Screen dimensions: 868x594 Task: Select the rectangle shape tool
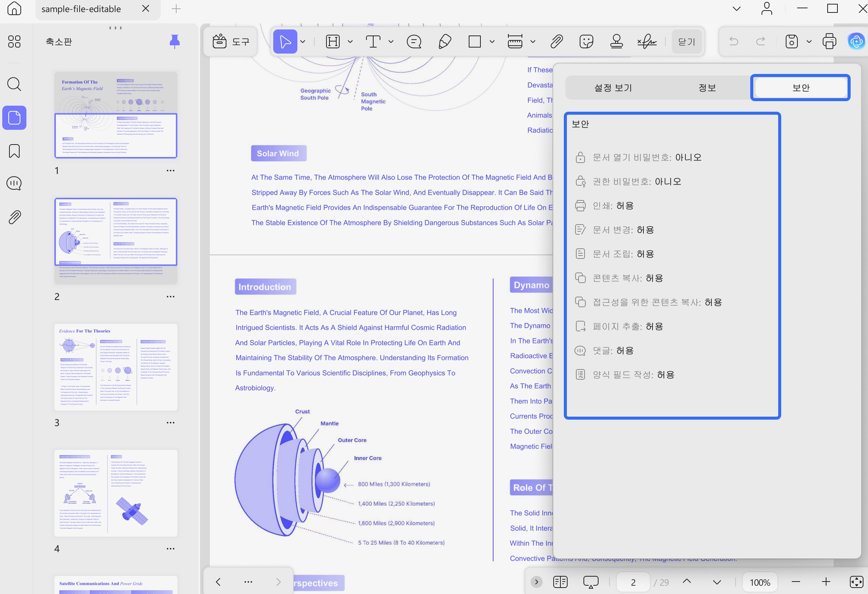pos(474,42)
